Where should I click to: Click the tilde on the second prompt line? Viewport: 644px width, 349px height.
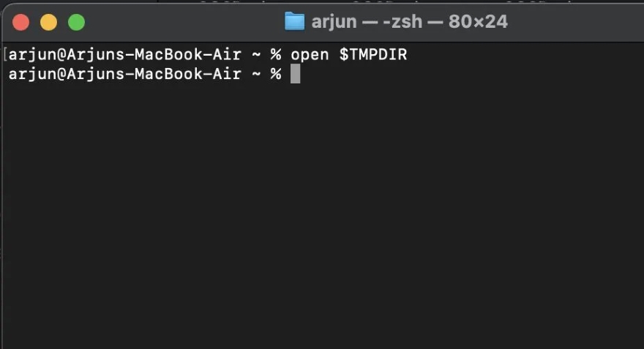(256, 74)
